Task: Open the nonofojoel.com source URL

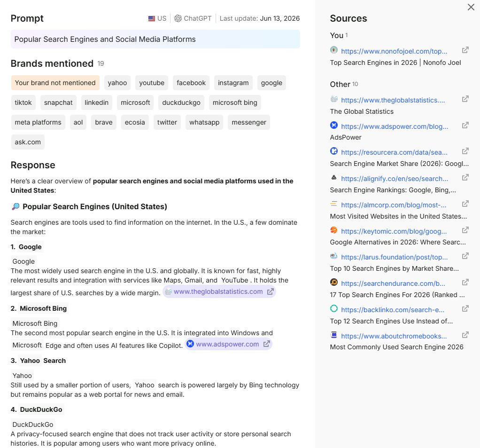Action: pos(394,51)
